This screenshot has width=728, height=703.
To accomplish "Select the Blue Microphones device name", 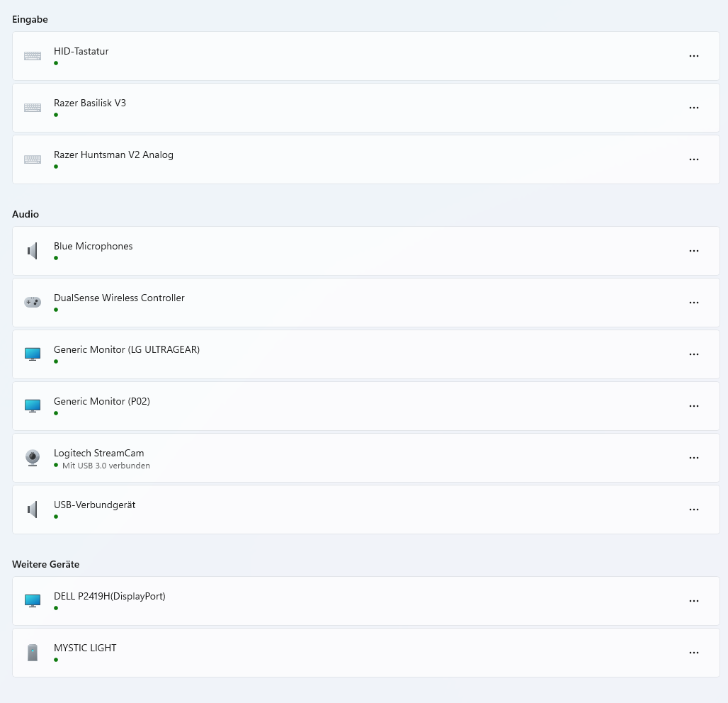I will [93, 246].
